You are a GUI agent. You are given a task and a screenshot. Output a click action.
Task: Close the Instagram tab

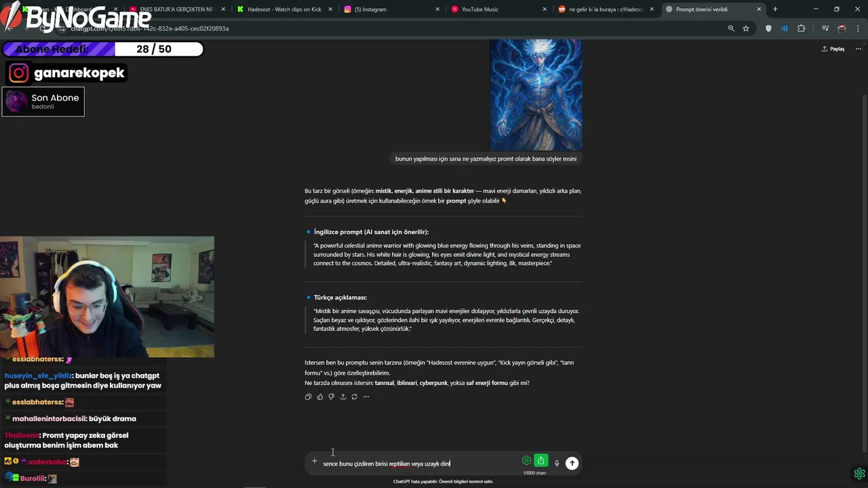[x=437, y=9]
